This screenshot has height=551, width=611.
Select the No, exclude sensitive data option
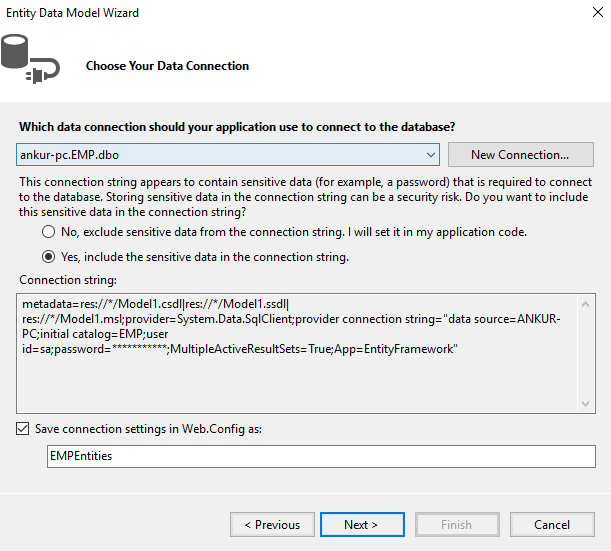point(48,232)
